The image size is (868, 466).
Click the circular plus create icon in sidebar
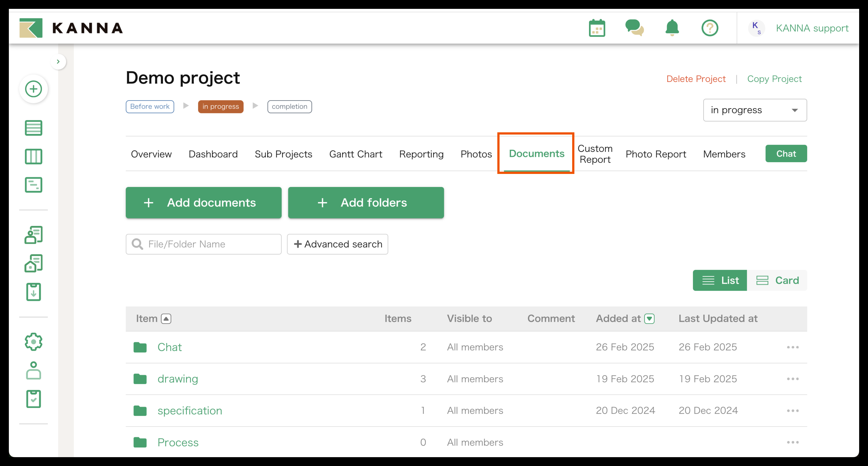click(33, 89)
